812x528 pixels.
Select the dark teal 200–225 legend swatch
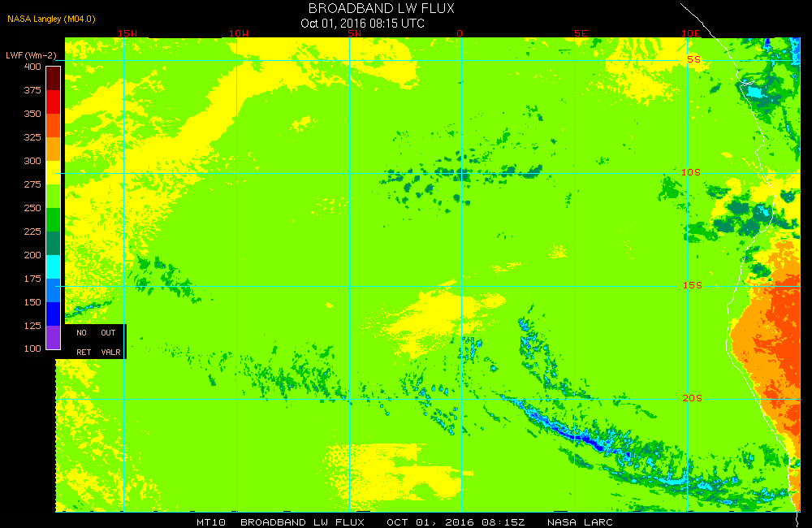click(x=54, y=243)
